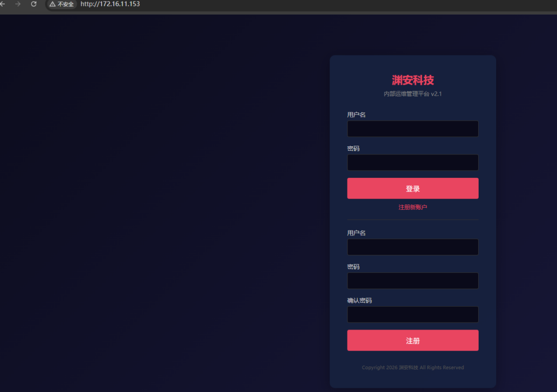This screenshot has height=392, width=557.
Task: Focus the 确认密码 input box
Action: pyautogui.click(x=412, y=314)
